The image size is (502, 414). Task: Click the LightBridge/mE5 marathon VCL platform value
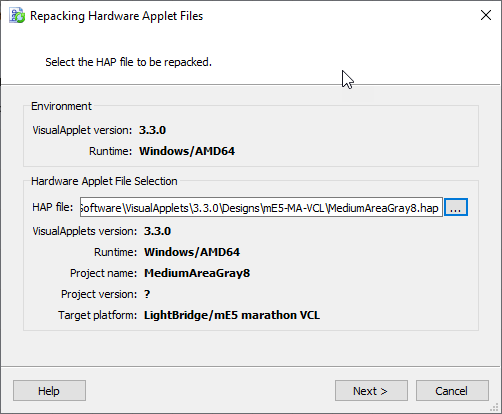click(232, 315)
